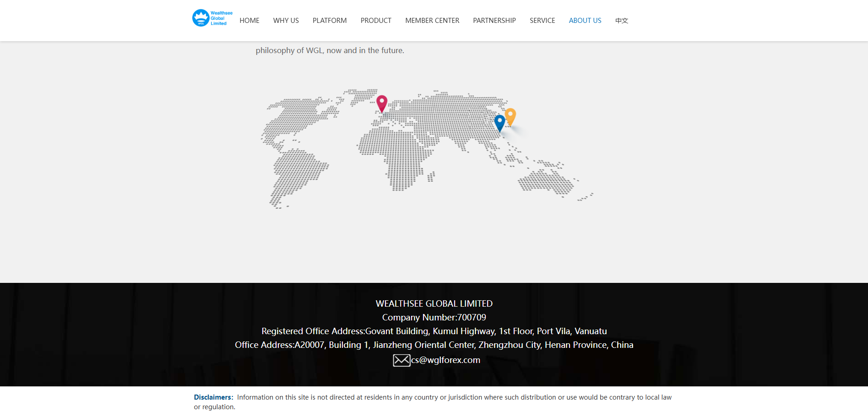Click the orange map location pin
The image size is (868, 417).
click(x=510, y=117)
